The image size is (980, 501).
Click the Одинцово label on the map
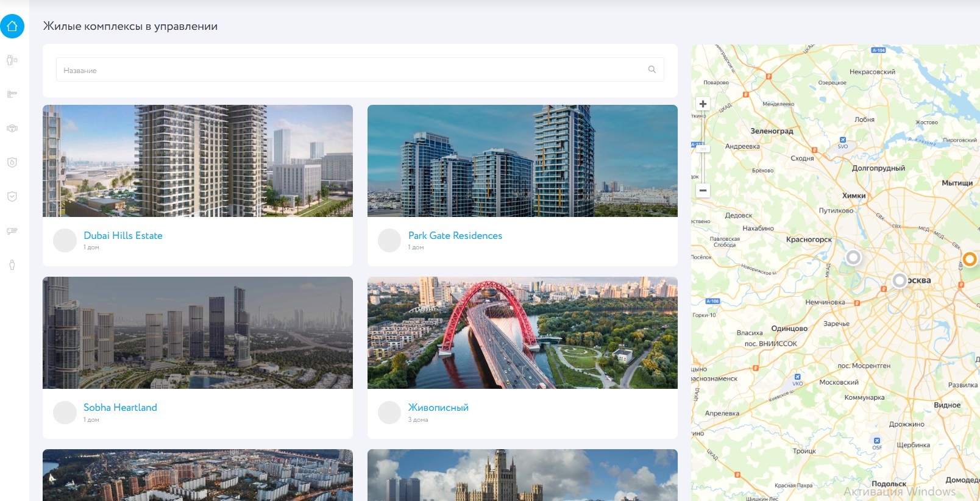coord(789,329)
